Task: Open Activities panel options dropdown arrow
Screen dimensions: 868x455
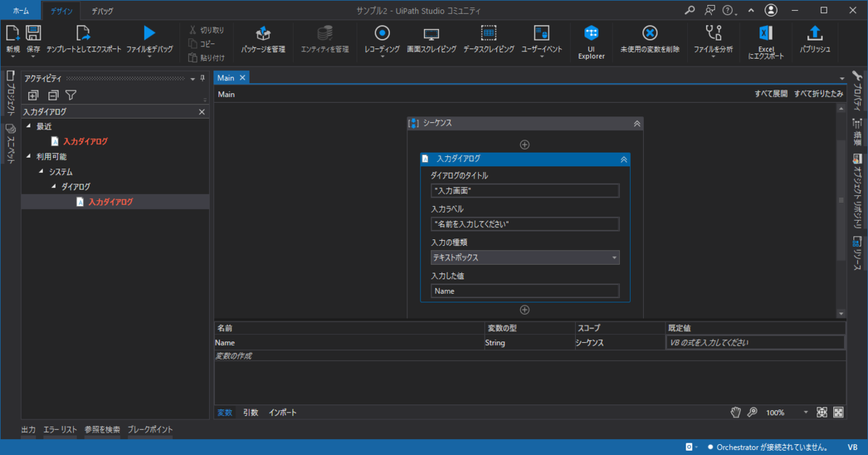Action: point(192,78)
